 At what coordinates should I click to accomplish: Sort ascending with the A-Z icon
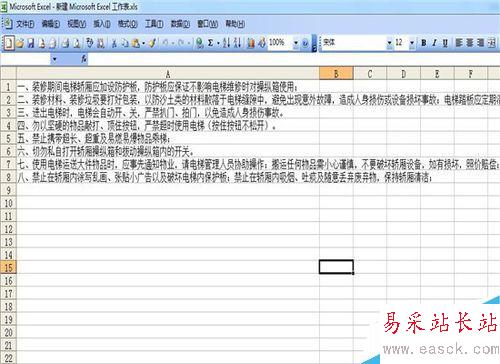click(226, 43)
